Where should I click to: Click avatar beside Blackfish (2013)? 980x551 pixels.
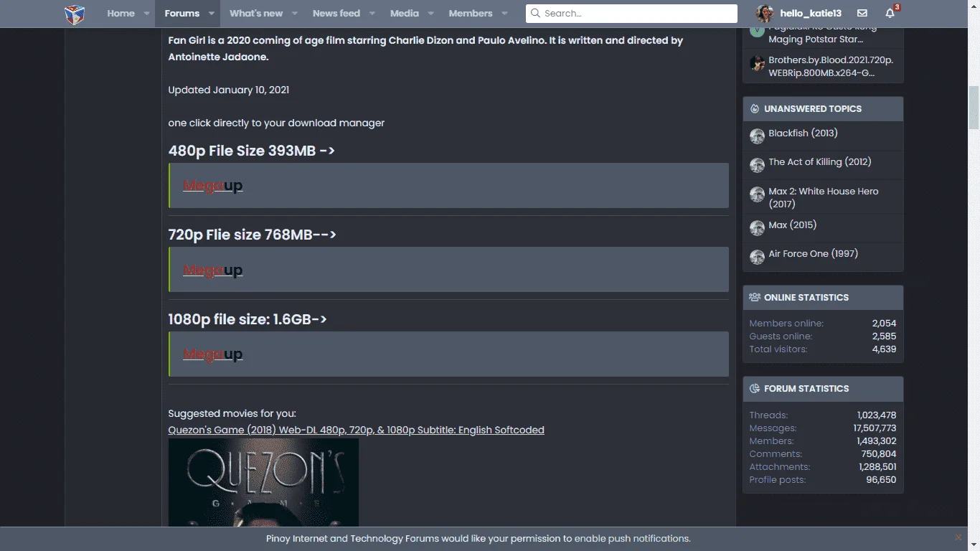click(x=757, y=136)
